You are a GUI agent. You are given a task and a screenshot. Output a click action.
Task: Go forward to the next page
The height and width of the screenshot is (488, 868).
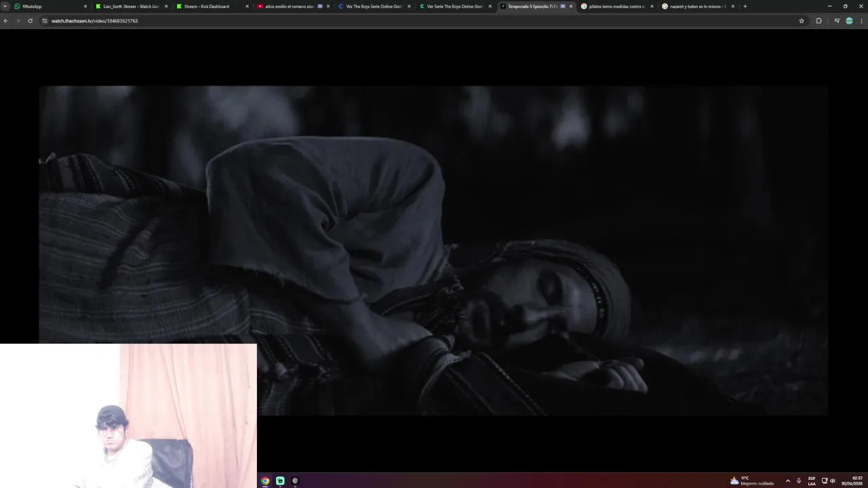coord(18,21)
